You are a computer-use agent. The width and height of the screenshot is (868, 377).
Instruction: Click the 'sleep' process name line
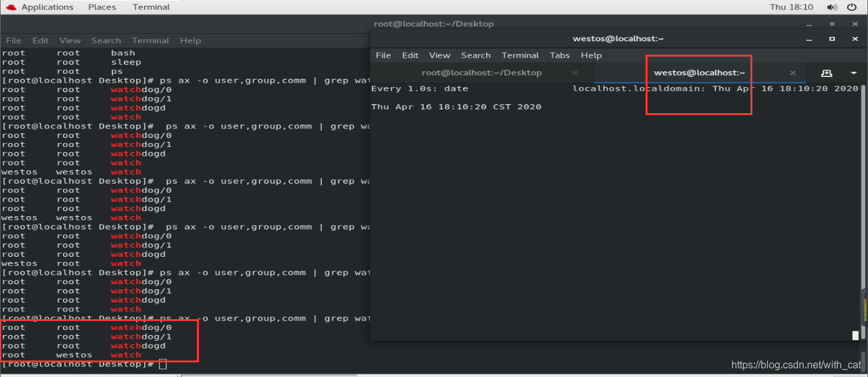point(126,62)
